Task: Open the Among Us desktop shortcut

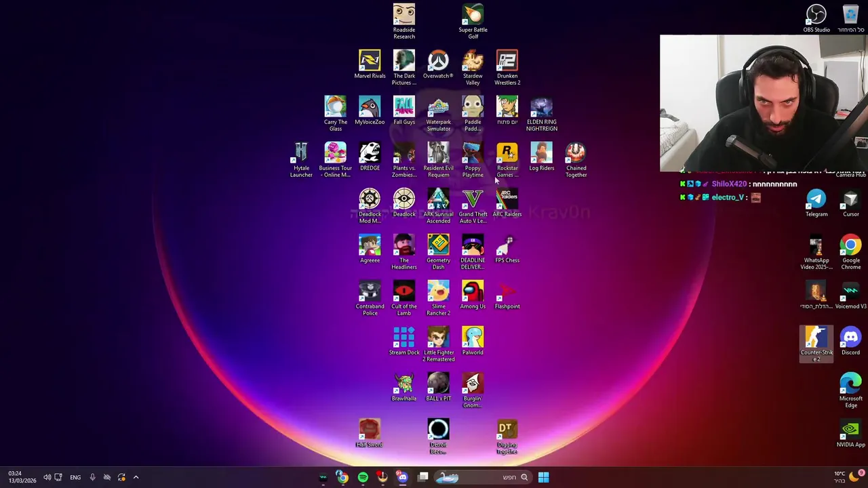Action: pyautogui.click(x=473, y=295)
